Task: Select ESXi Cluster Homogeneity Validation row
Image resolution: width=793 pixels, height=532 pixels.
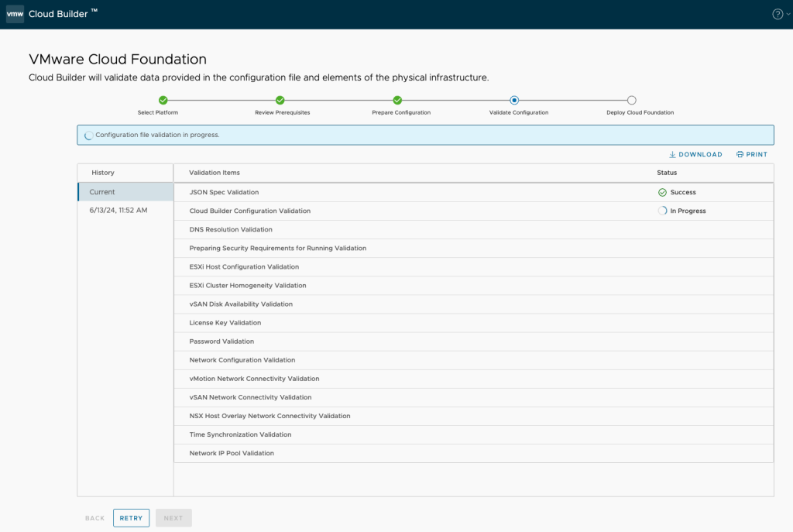Action: pos(473,286)
